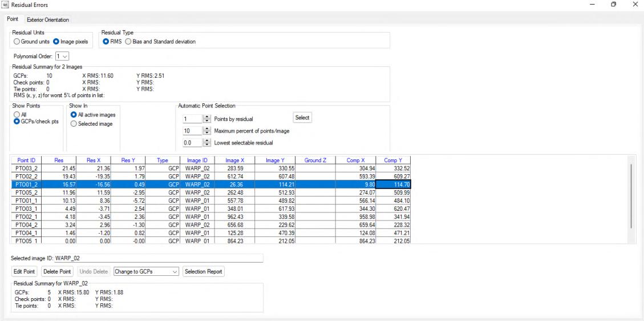644x321 pixels.
Task: Choose All active images option
Action: (93, 115)
